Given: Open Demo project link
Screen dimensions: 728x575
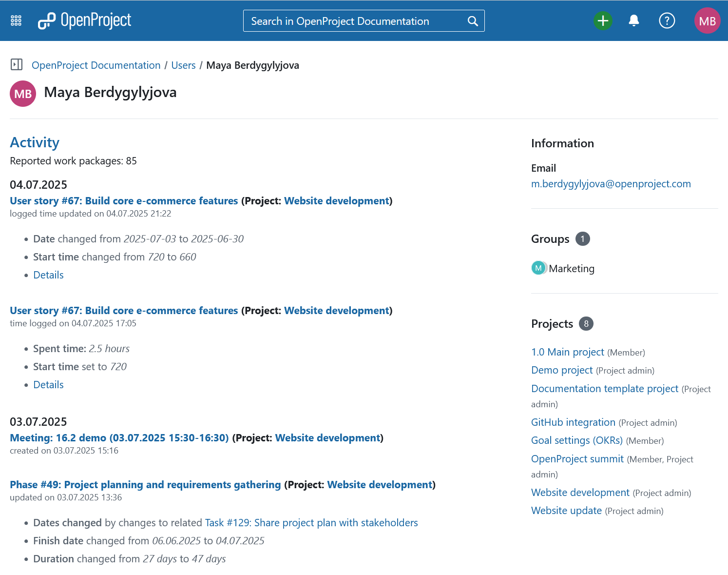Looking at the screenshot, I should [x=562, y=370].
